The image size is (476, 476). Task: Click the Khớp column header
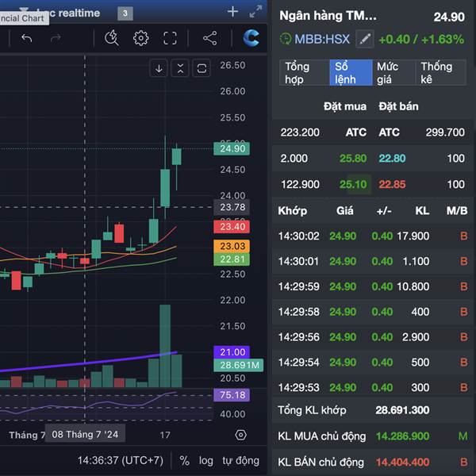click(292, 211)
